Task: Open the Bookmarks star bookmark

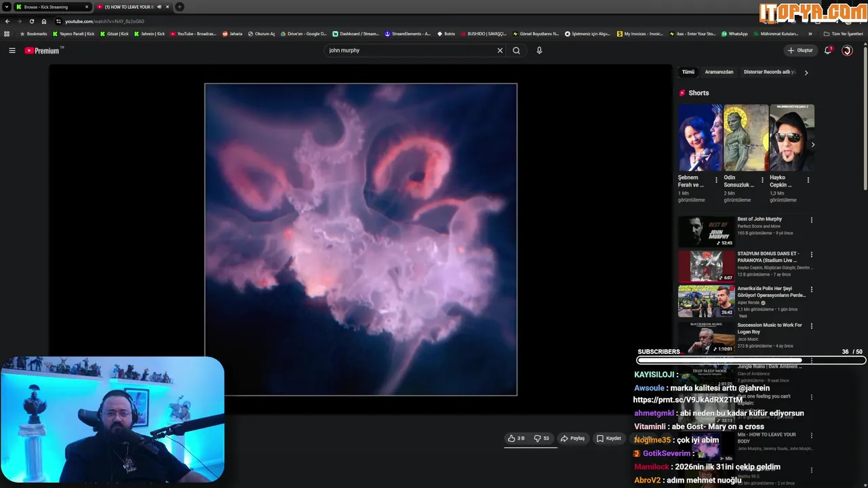Action: point(33,33)
